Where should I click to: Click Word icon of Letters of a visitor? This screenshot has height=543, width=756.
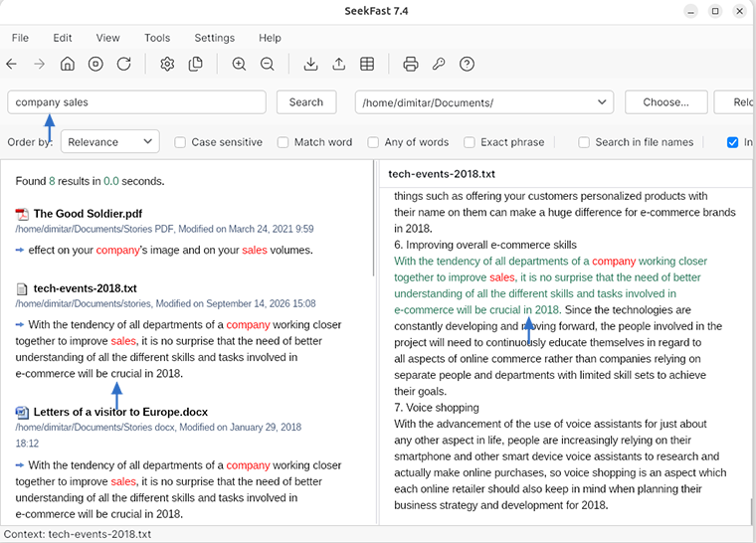(22, 413)
